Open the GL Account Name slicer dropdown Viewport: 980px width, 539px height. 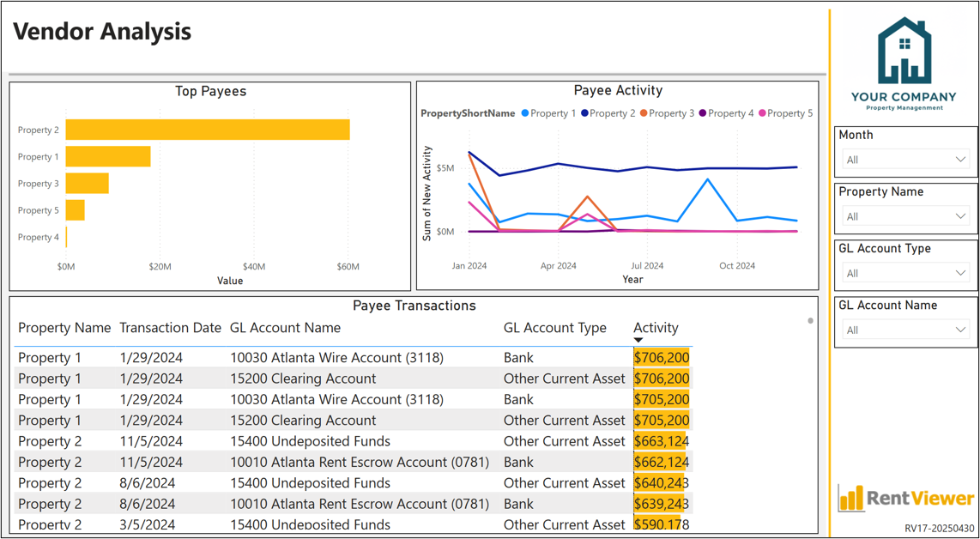905,330
